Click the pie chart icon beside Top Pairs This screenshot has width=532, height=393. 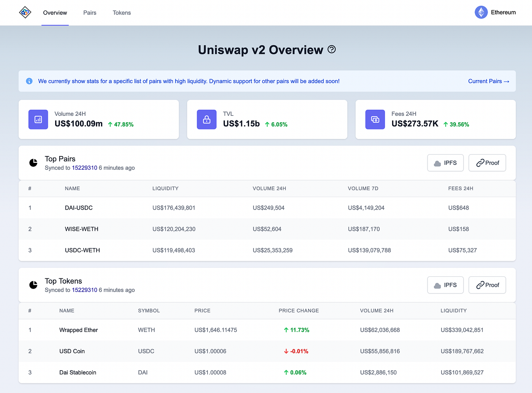tap(33, 163)
